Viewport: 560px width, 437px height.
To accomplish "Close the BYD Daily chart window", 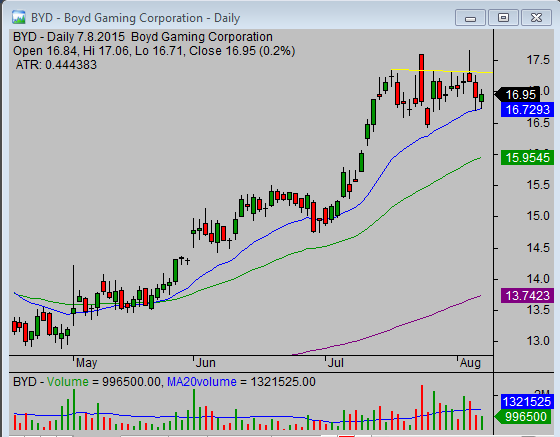I will pos(536,17).
